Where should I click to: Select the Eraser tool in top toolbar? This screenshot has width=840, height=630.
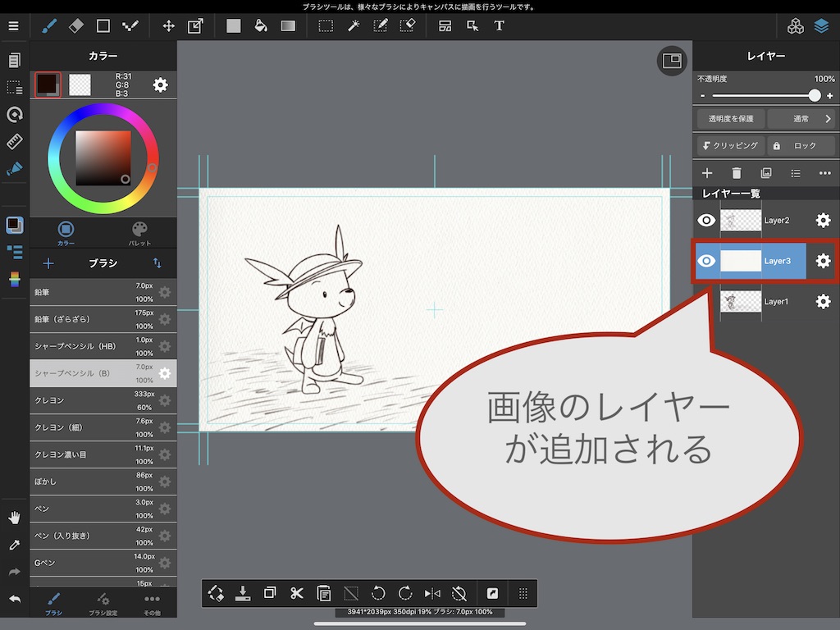point(76,25)
